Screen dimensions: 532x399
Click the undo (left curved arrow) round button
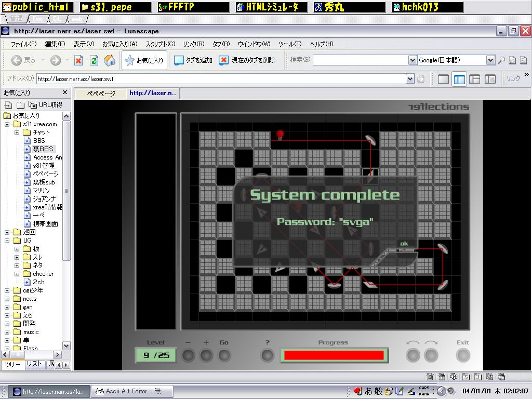(x=413, y=355)
